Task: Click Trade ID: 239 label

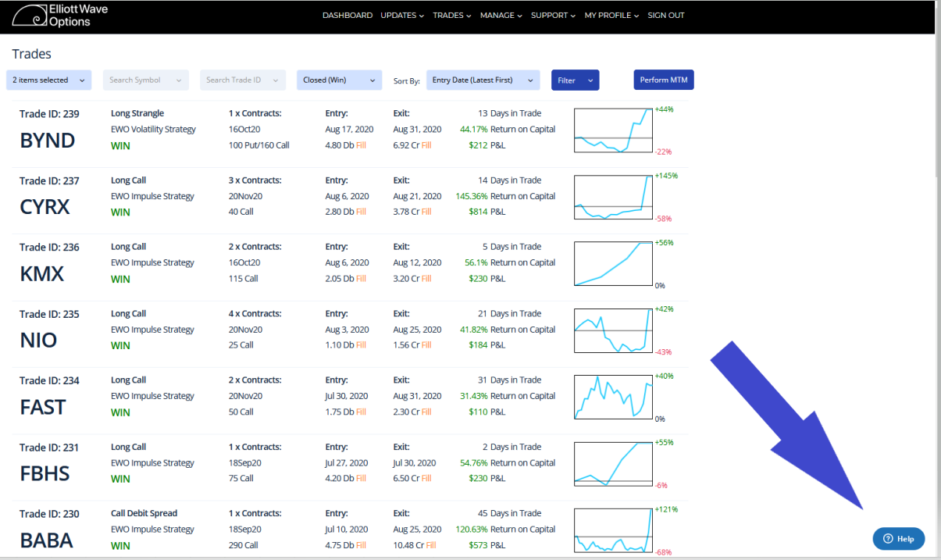Action: coord(49,114)
